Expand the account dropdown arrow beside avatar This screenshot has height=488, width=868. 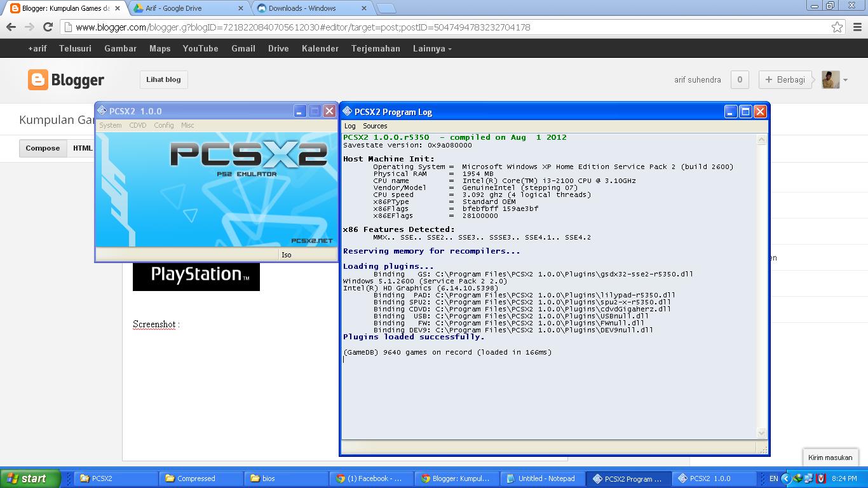click(846, 80)
